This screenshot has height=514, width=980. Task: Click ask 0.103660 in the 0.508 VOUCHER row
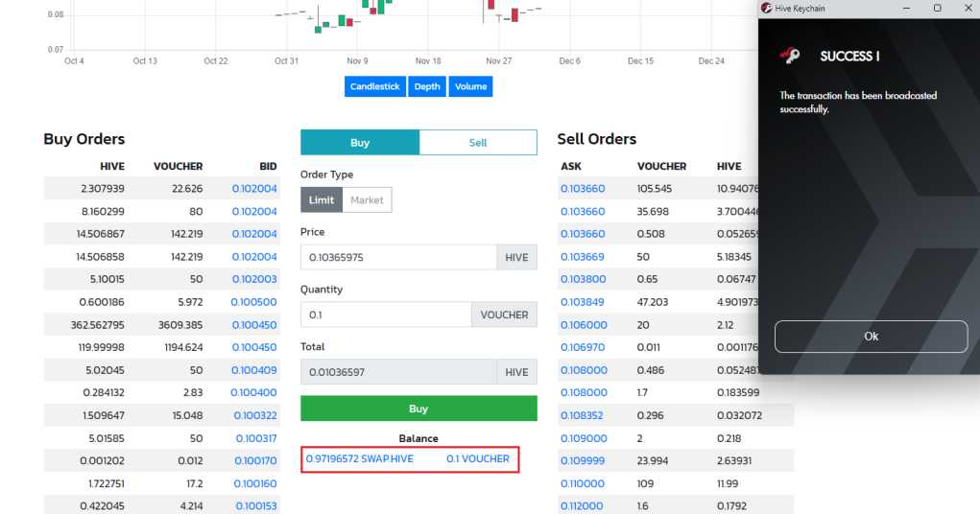(583, 234)
